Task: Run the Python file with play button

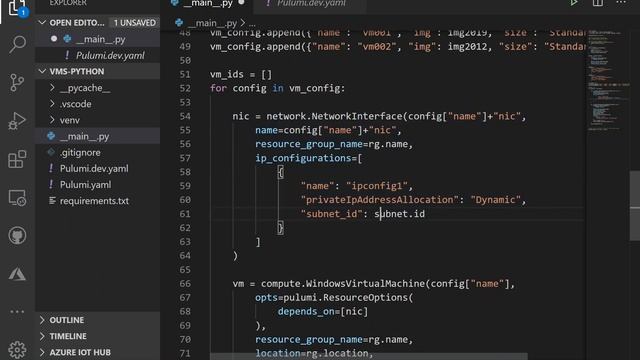Action: pos(574,3)
